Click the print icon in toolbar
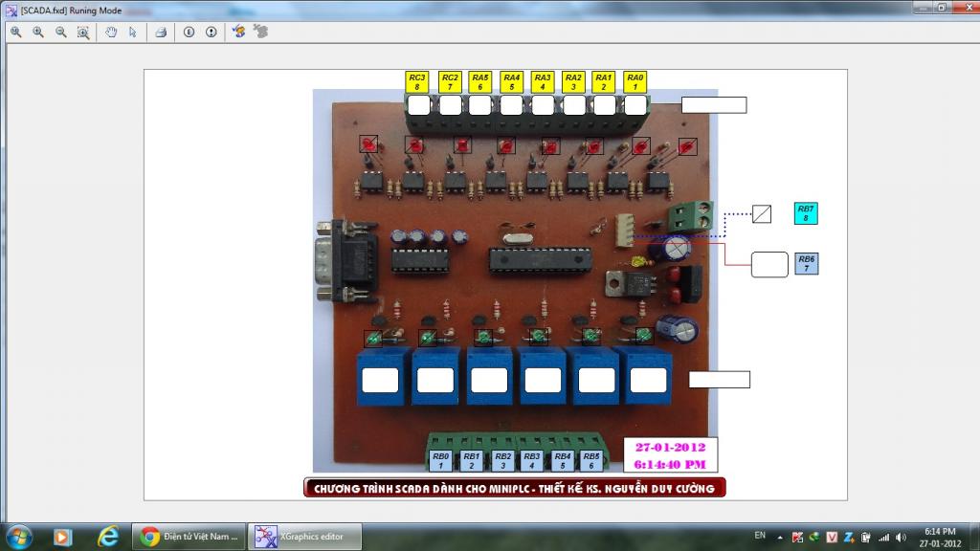The width and height of the screenshot is (980, 551). click(161, 32)
